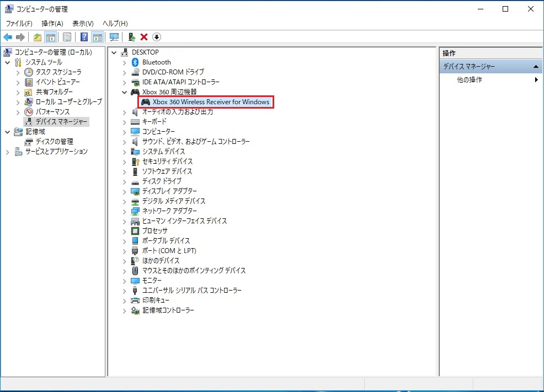
Task: Click the Forward arrow toolbar icon
Action: tap(20, 37)
